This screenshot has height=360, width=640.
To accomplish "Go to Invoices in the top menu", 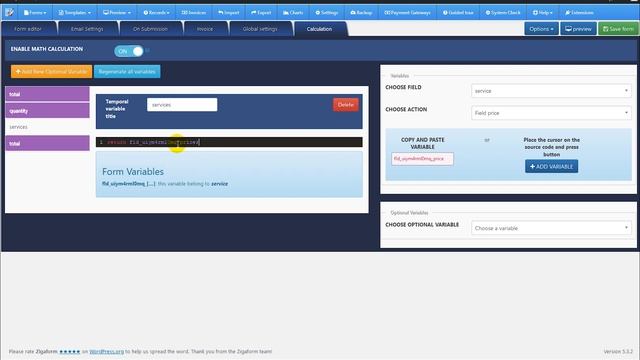I will click(x=193, y=13).
